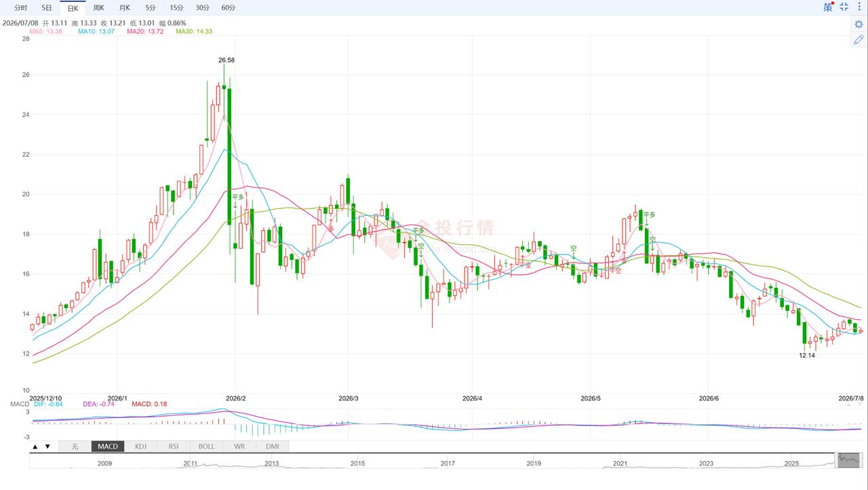Switch to 分时 intraday chart tab
The height and width of the screenshot is (490, 868).
point(20,7)
